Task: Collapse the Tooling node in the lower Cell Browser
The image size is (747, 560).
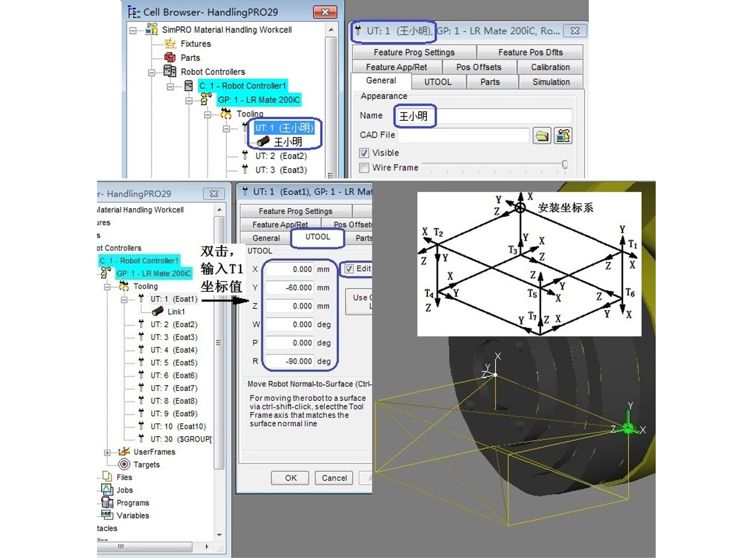Action: click(107, 287)
